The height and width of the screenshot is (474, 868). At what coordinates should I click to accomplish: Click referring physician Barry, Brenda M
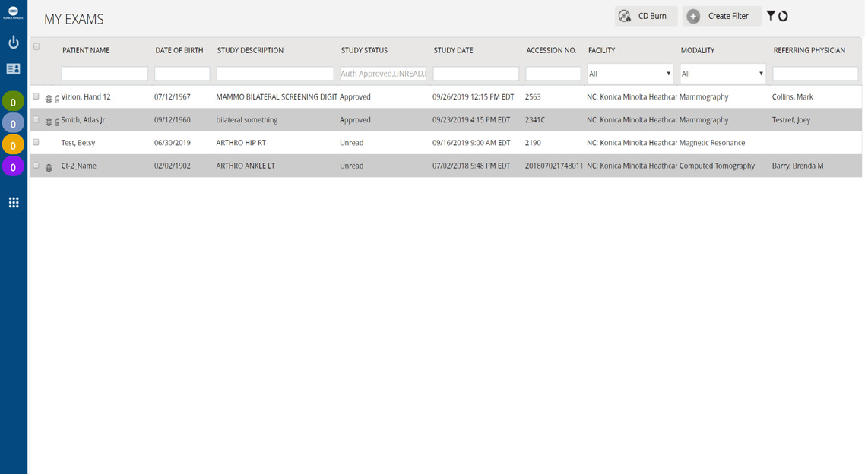click(798, 166)
